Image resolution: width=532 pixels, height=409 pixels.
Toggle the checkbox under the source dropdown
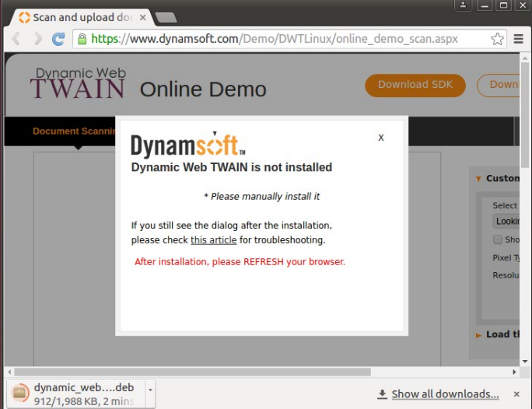pos(498,240)
